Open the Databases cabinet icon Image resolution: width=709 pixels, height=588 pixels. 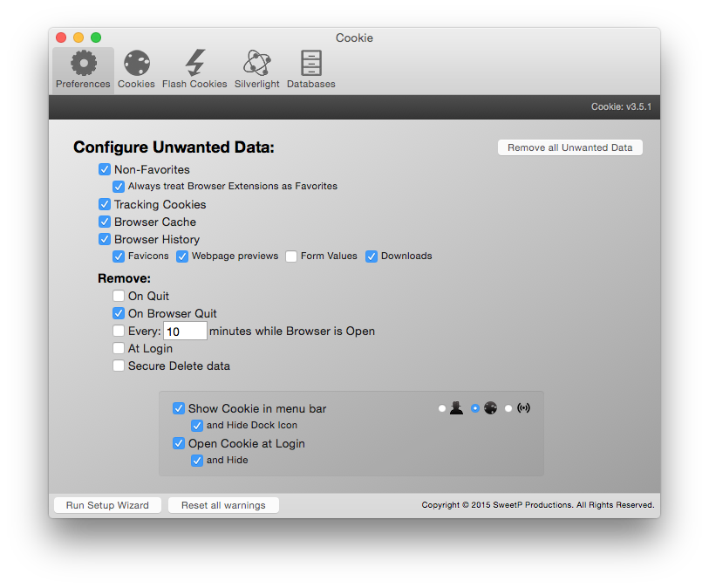point(311,63)
